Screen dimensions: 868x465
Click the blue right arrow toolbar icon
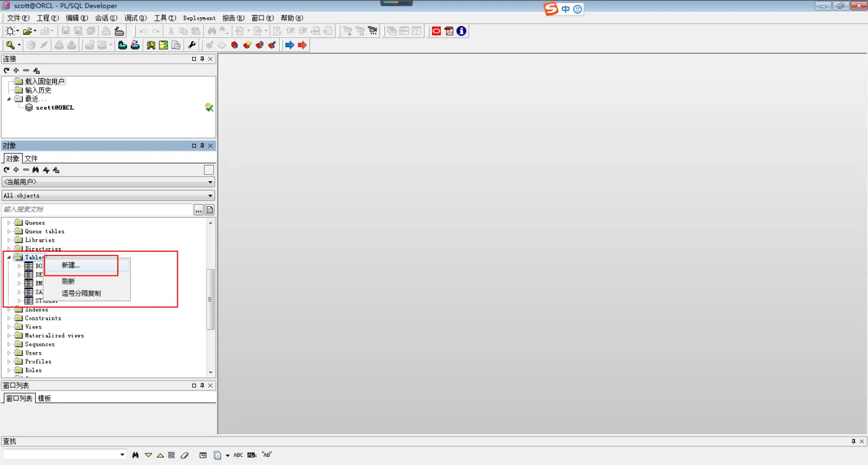coord(290,45)
